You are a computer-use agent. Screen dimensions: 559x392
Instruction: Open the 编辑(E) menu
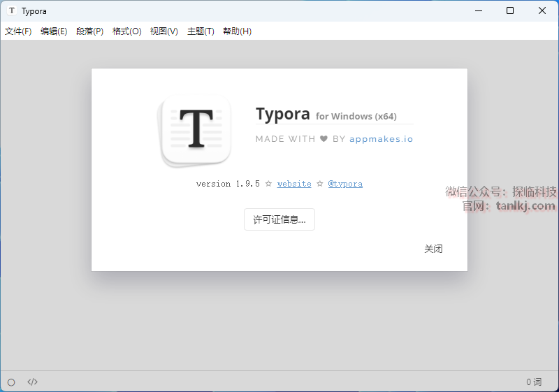54,31
